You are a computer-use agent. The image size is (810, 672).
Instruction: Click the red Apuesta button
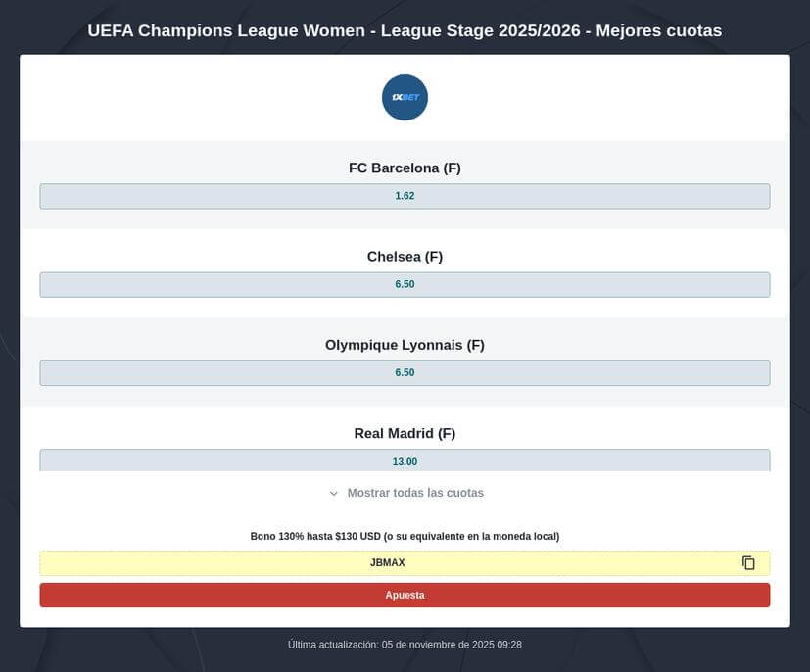tap(405, 595)
